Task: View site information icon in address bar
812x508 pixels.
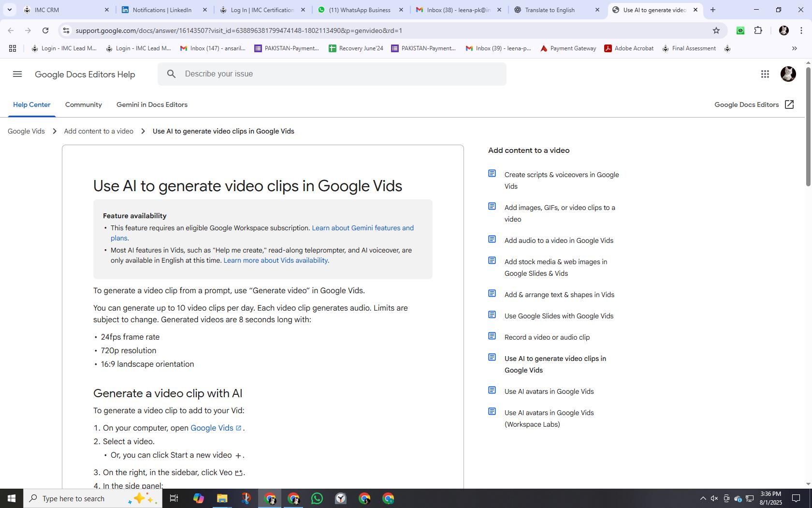Action: pos(66,30)
